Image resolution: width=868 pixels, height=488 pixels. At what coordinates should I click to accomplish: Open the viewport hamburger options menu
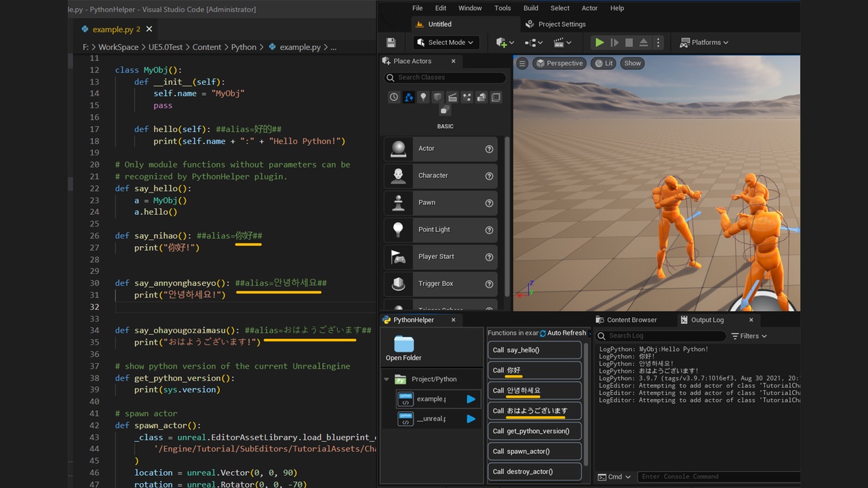tap(522, 63)
